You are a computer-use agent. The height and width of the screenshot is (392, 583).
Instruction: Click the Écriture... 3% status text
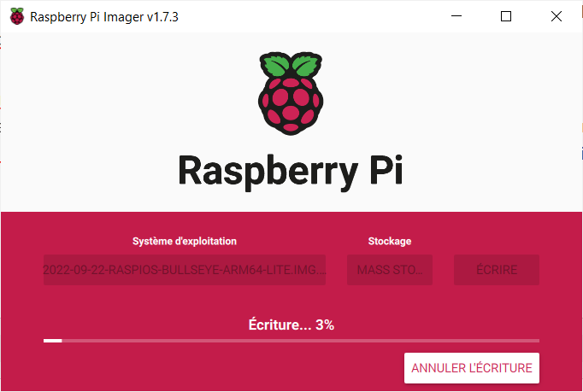291,325
